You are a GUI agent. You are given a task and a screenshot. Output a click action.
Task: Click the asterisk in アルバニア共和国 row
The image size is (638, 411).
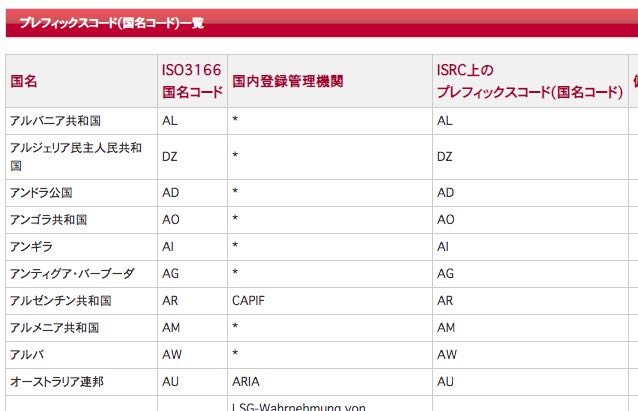[235, 119]
